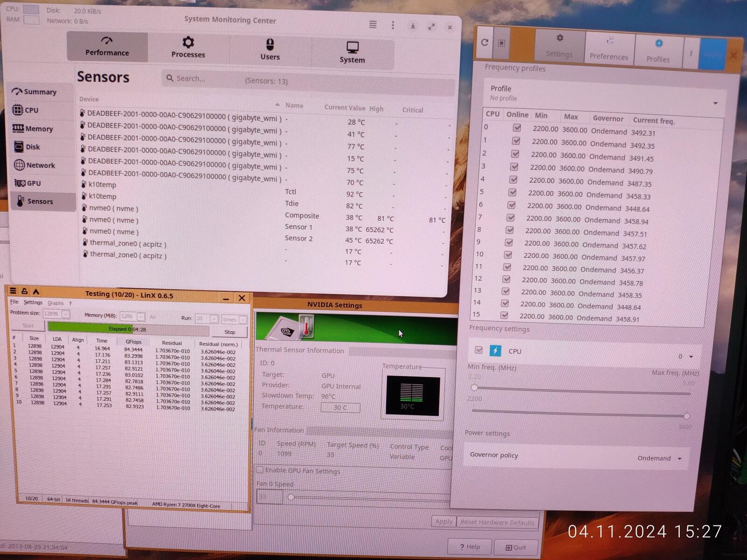Screen dimensions: 747x560
Task: Switch to the System tab
Action: (x=352, y=53)
